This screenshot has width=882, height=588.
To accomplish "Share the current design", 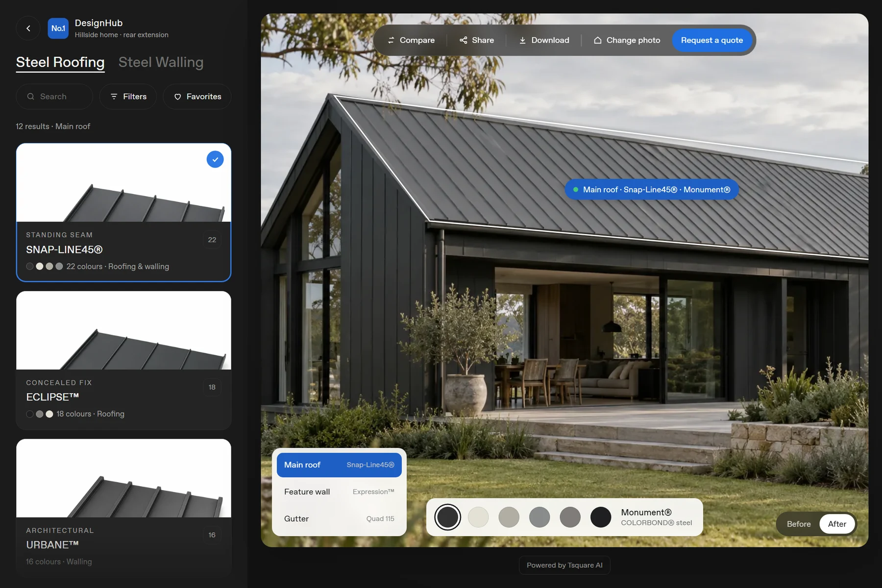I will pos(476,40).
